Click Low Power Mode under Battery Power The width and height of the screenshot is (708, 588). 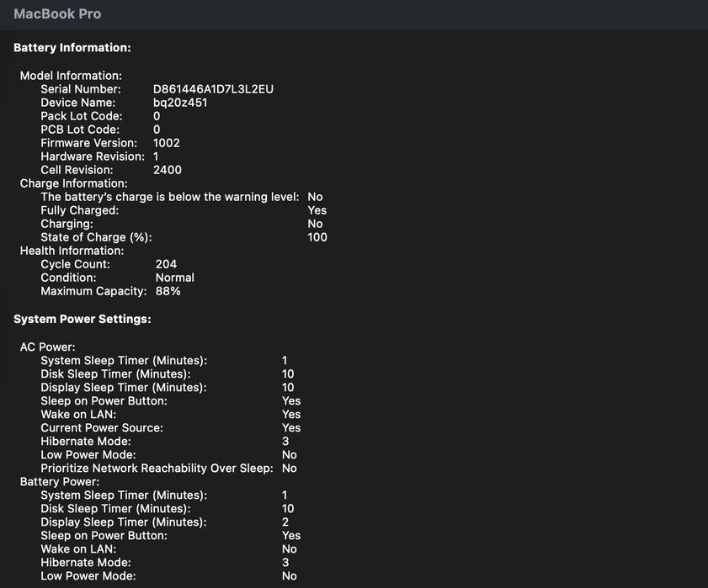click(x=88, y=576)
